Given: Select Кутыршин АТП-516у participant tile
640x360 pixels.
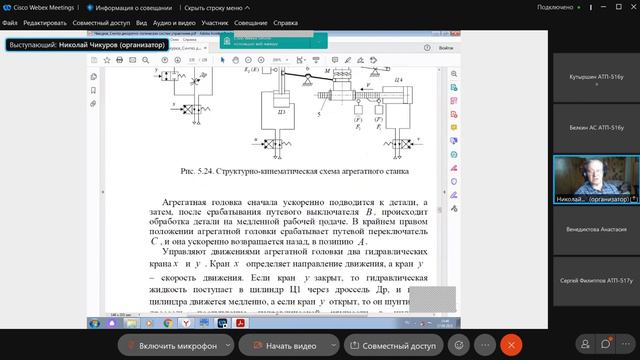Looking at the screenshot, I should 596,78.
